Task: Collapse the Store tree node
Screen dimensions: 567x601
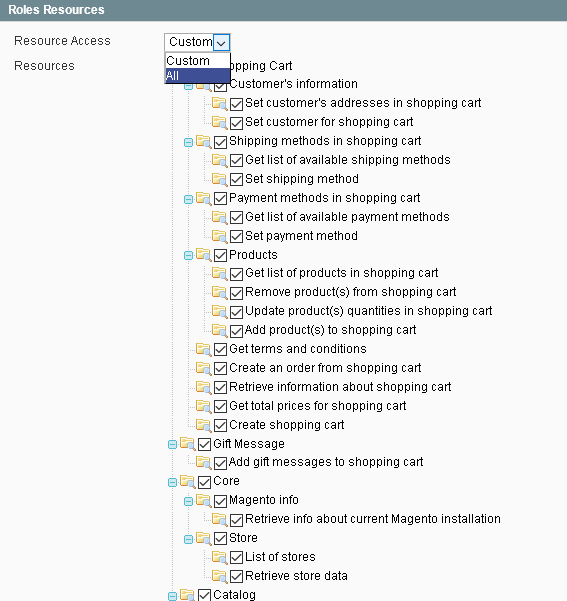Action: click(x=188, y=539)
